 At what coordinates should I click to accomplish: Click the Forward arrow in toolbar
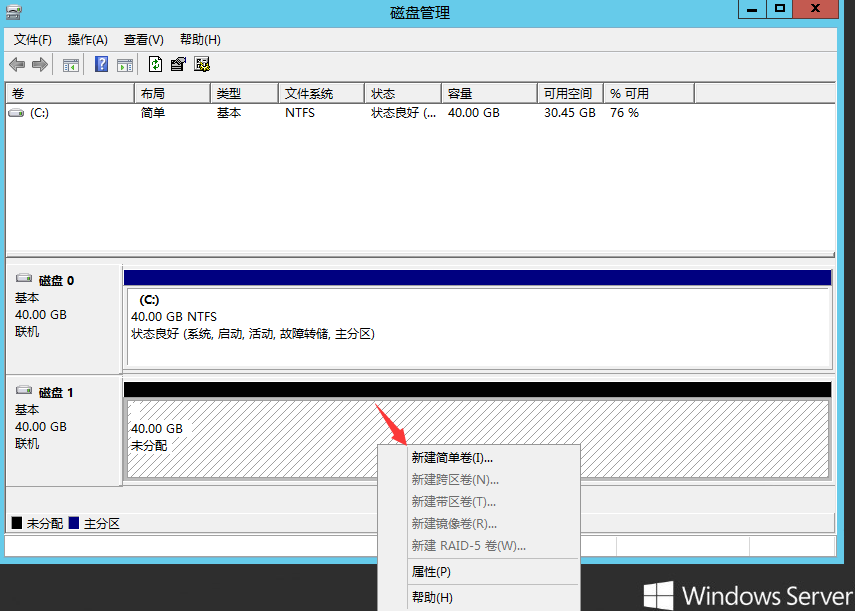[40, 65]
